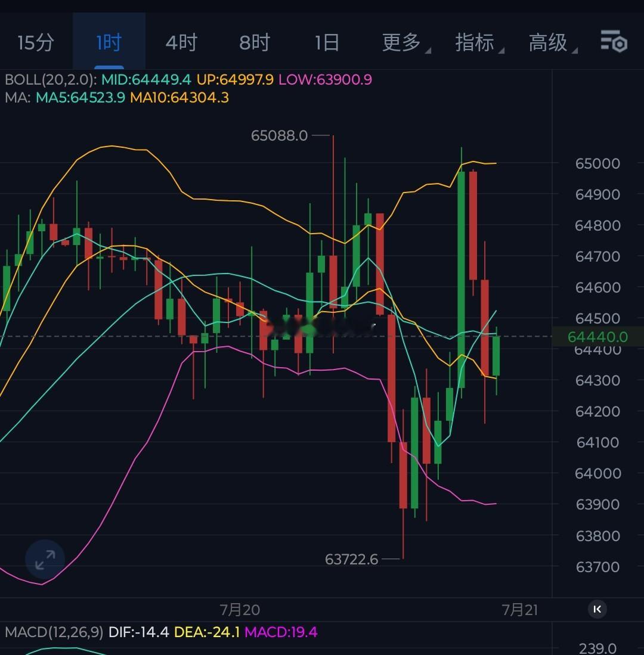644x655 pixels.
Task: Click the current price tag 64440.0
Action: point(597,337)
